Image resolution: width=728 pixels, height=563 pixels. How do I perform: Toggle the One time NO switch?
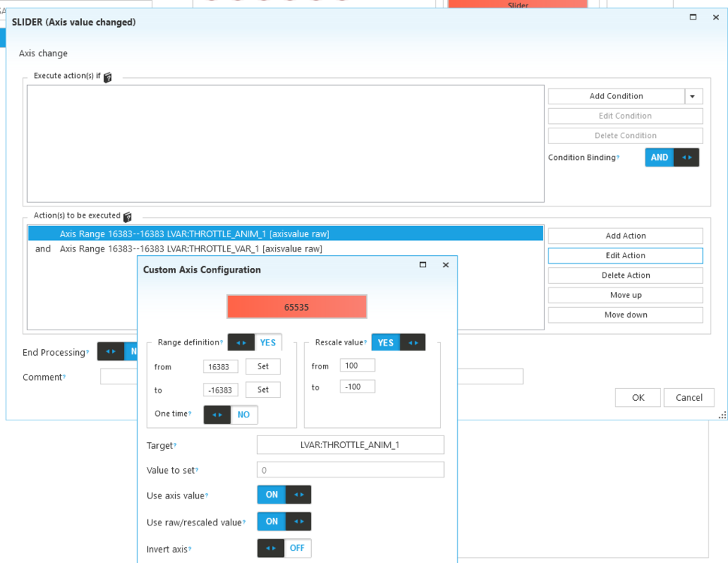[231, 414]
